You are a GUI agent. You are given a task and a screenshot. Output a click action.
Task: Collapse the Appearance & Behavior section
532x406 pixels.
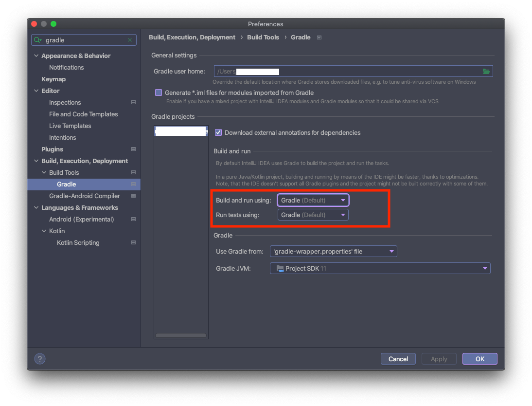pos(36,55)
